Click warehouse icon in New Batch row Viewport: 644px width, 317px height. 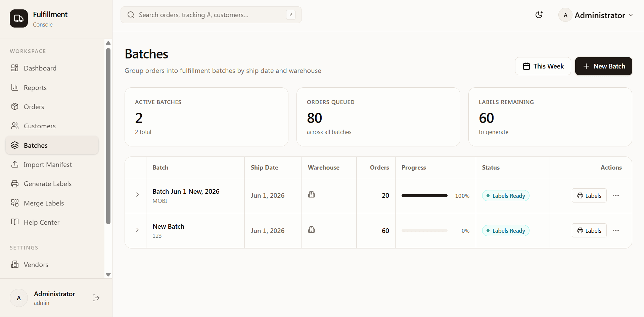pos(312,230)
